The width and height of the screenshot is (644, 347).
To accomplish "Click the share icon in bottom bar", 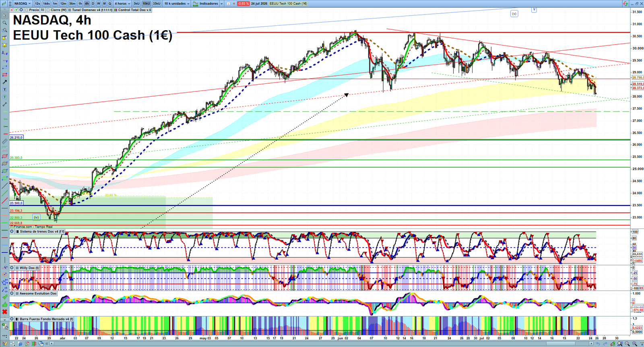I will 13,344.
